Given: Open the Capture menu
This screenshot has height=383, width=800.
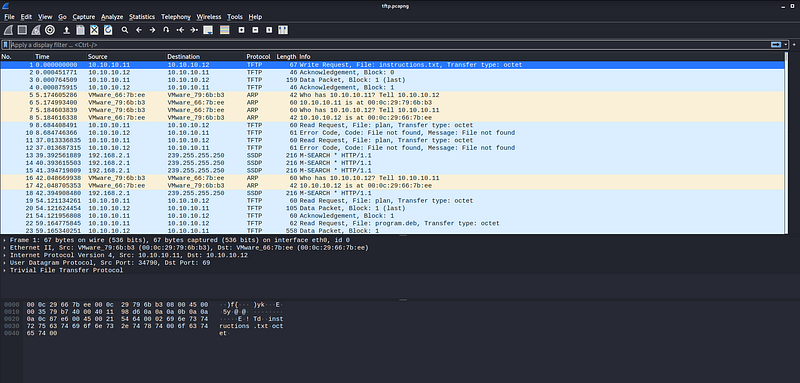Looking at the screenshot, I should tap(84, 17).
